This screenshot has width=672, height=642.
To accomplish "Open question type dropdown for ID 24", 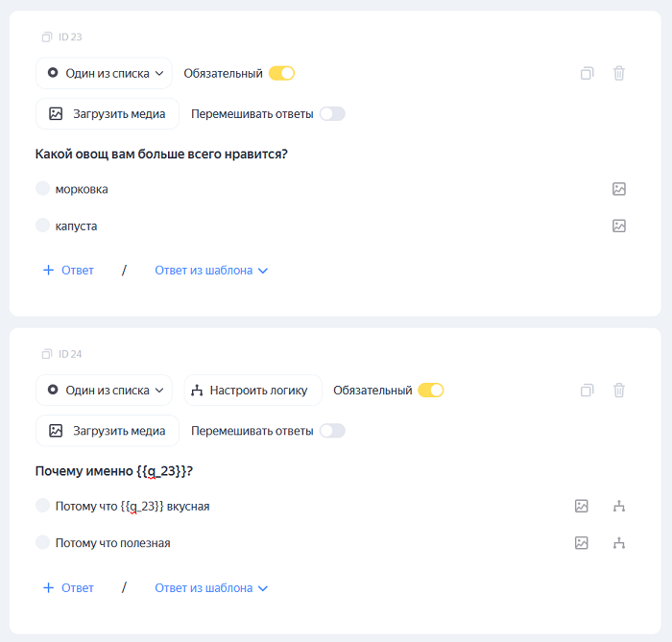I will (104, 391).
